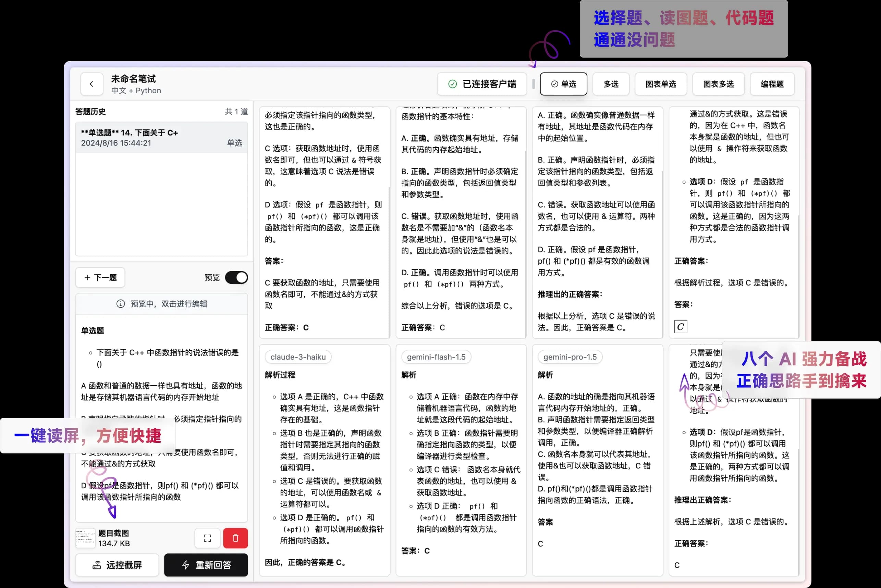This screenshot has height=588, width=881.
Task: Click the 下一题 next question button
Action: (x=100, y=277)
